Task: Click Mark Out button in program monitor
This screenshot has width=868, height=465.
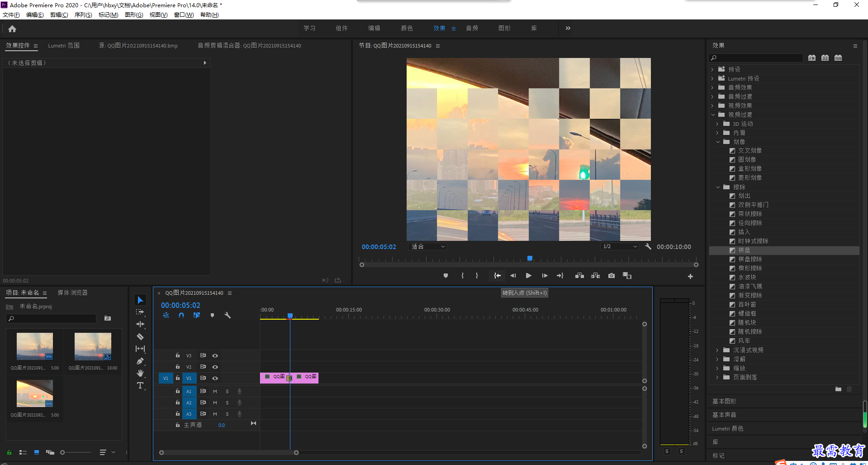Action: (477, 275)
